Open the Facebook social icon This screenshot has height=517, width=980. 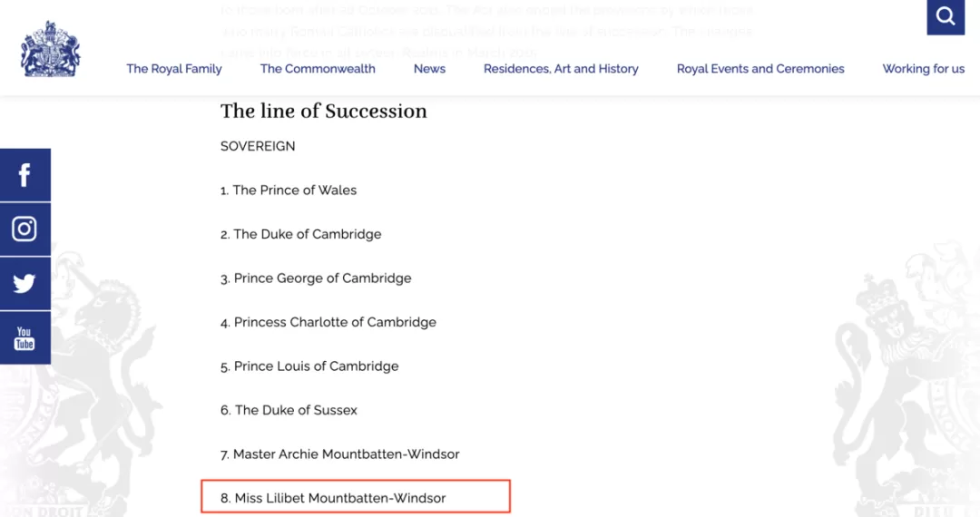click(x=25, y=175)
